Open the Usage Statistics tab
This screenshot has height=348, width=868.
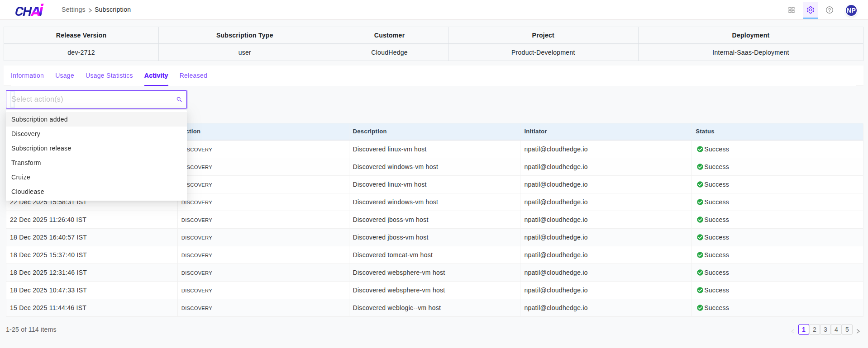point(109,75)
